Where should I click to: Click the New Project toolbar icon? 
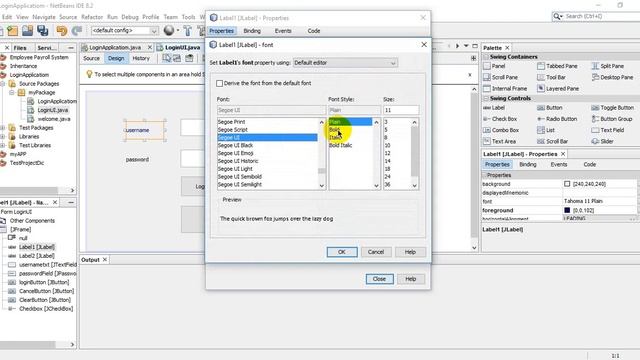coord(12,31)
